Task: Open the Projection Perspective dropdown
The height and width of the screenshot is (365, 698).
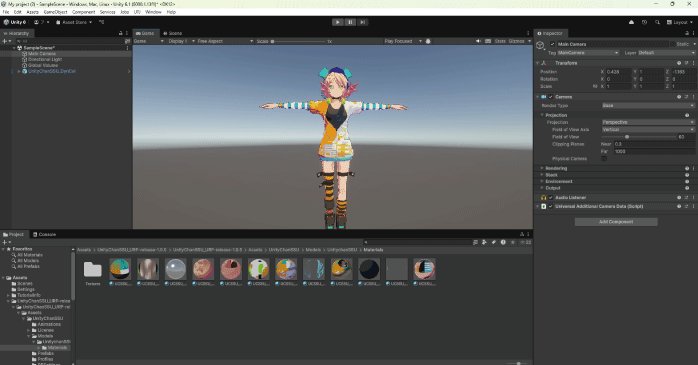Action: pyautogui.click(x=648, y=122)
